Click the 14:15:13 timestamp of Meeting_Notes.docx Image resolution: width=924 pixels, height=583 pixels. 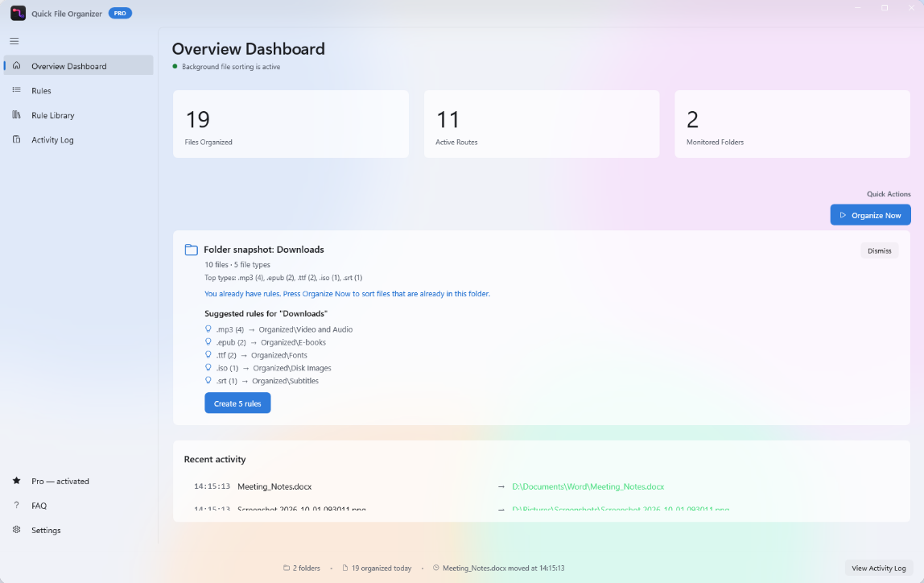[212, 486]
